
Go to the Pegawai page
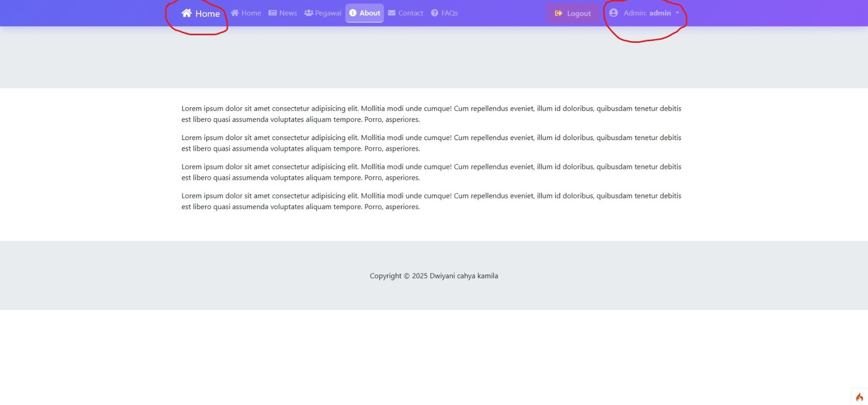328,13
